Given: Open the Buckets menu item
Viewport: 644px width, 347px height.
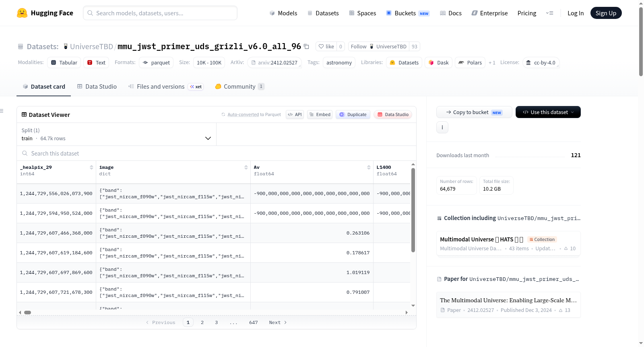Looking at the screenshot, I should (407, 13).
